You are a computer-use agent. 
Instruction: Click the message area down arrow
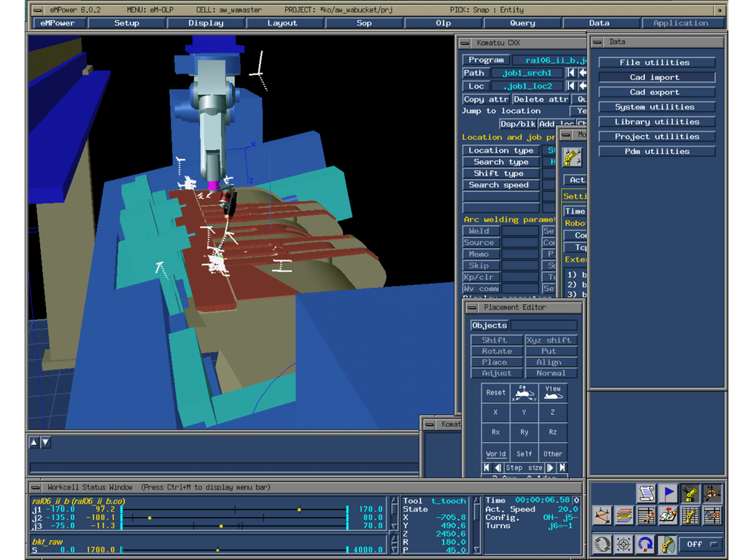click(45, 443)
